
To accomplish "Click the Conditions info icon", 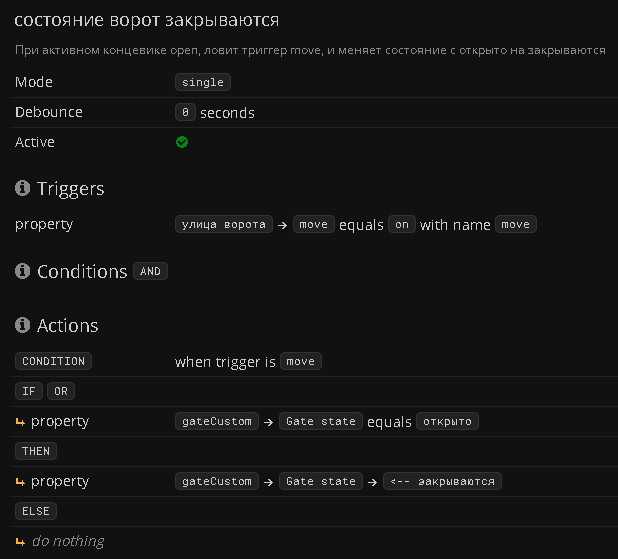I will pyautogui.click(x=22, y=272).
